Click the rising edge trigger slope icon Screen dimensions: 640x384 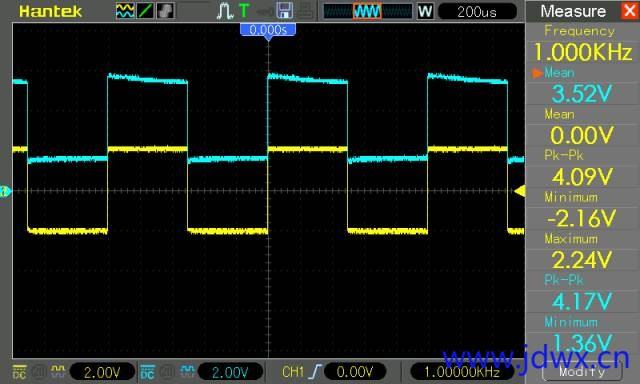(x=316, y=372)
